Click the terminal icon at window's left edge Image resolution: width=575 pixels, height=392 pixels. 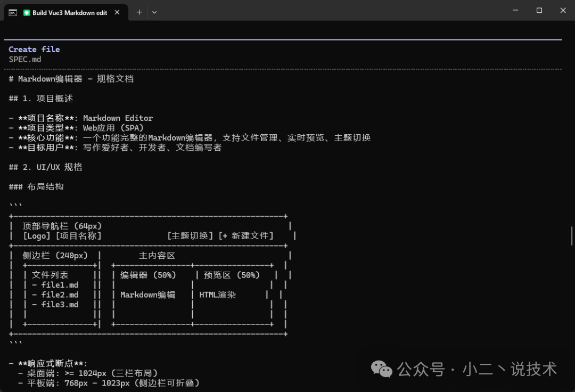[13, 13]
